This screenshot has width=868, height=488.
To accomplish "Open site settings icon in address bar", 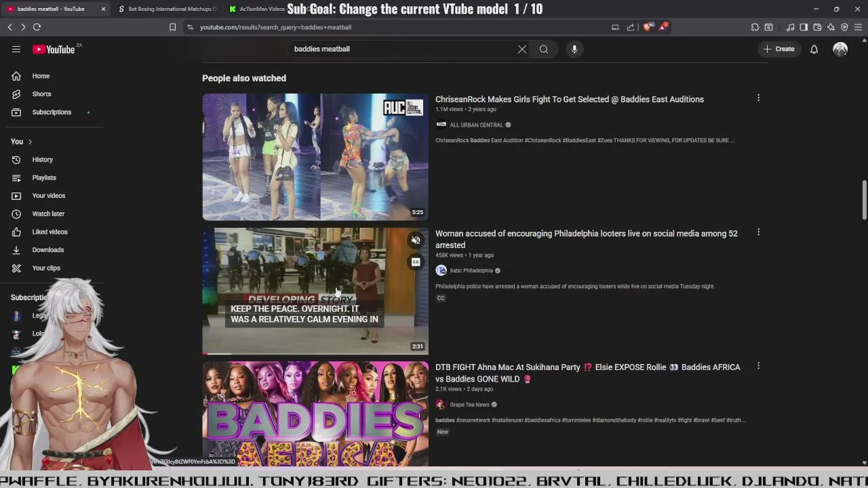I will [x=190, y=27].
